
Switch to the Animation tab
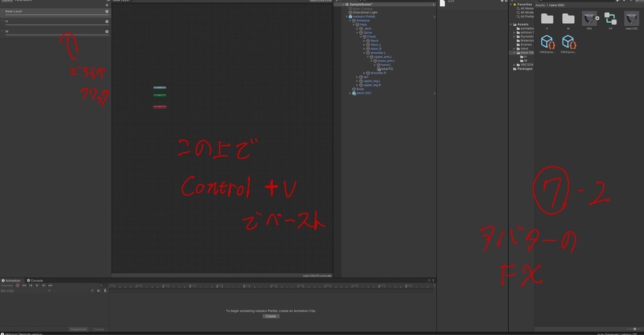coord(11,281)
